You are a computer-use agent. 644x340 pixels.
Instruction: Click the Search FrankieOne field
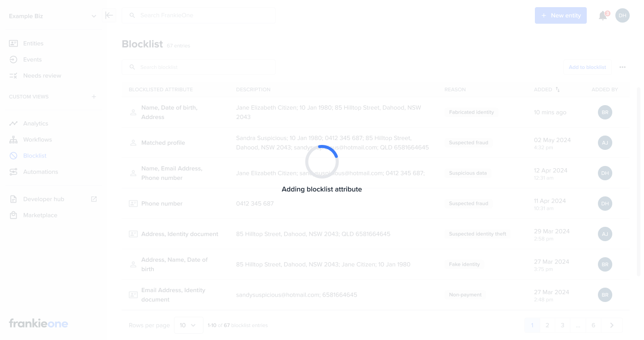[199, 15]
